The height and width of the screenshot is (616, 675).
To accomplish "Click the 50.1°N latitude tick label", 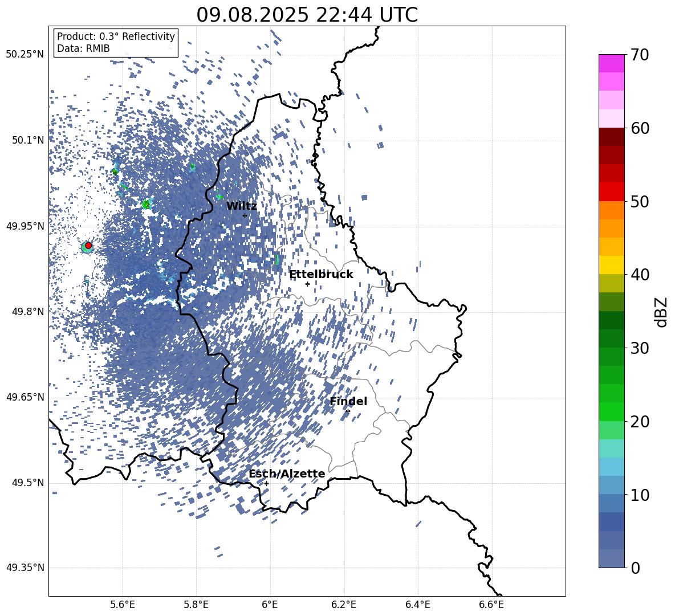I will (x=27, y=140).
